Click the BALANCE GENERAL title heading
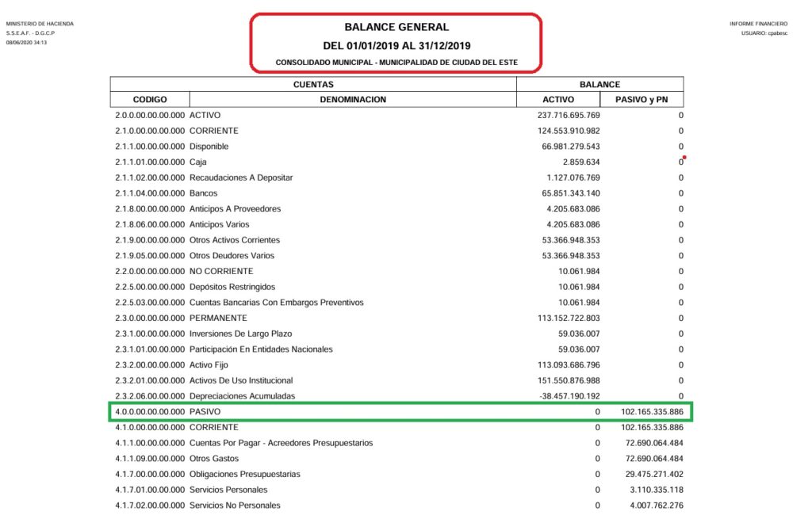 (396, 27)
